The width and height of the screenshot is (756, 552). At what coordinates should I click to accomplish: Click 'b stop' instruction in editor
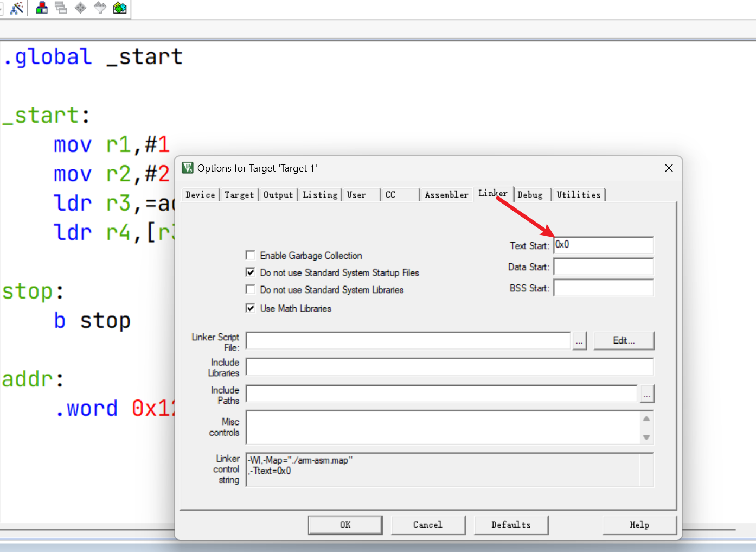92,321
